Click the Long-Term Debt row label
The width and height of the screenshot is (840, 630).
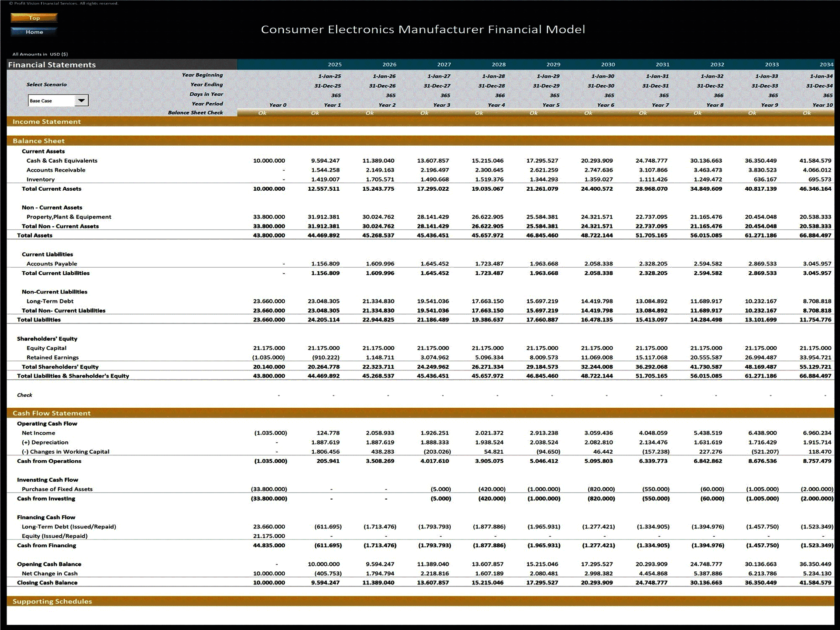50,301
